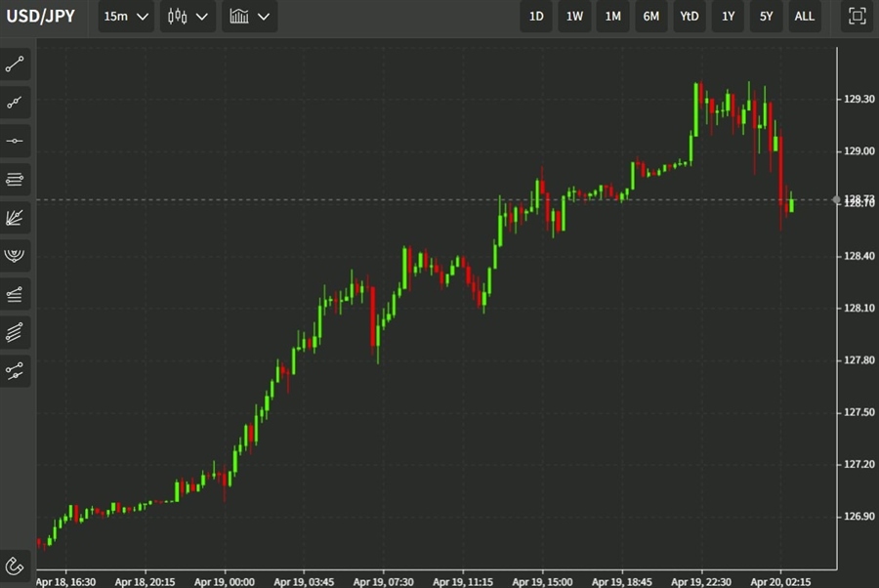879x588 pixels.
Task: Select the parallel horizontal lines tool
Action: [15, 180]
